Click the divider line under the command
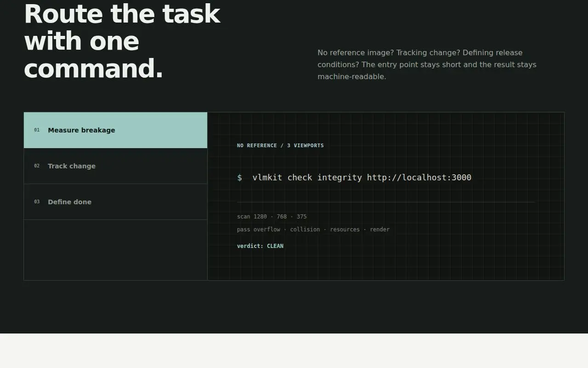Image resolution: width=588 pixels, height=368 pixels. 386,202
